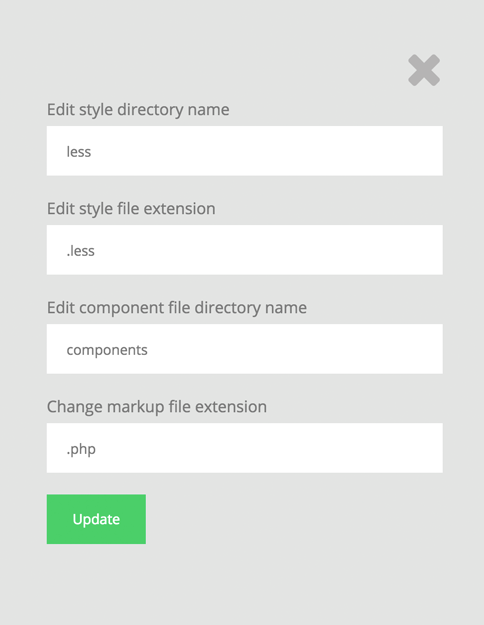Focus the style file extension input field
The height and width of the screenshot is (625, 484).
(244, 250)
